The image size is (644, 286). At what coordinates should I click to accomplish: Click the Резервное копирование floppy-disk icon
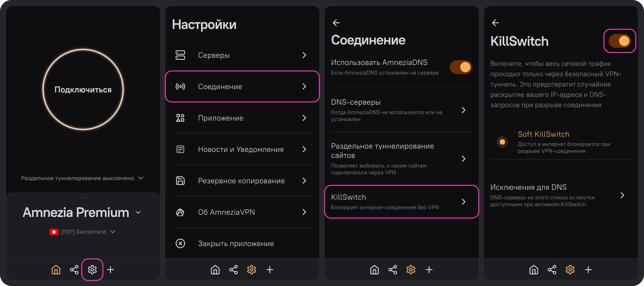tap(180, 181)
